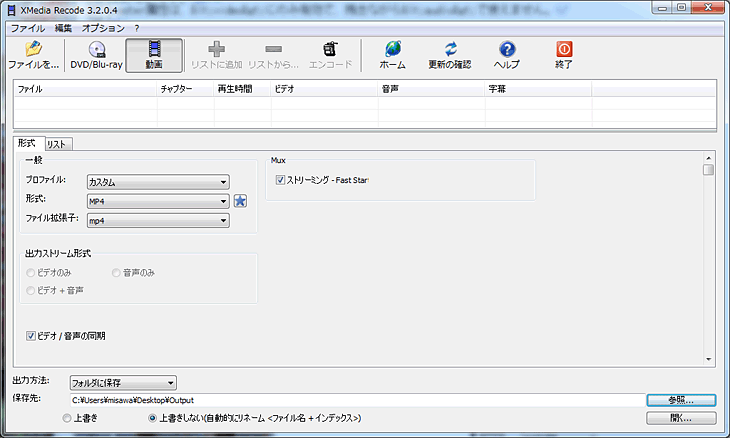
Task: Click the ファイル column header
Action: point(85,88)
